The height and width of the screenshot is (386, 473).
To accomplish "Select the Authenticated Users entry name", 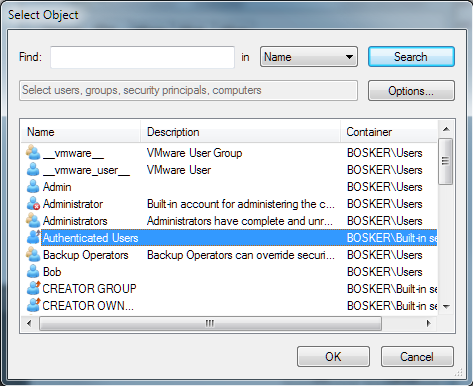I will 90,238.
